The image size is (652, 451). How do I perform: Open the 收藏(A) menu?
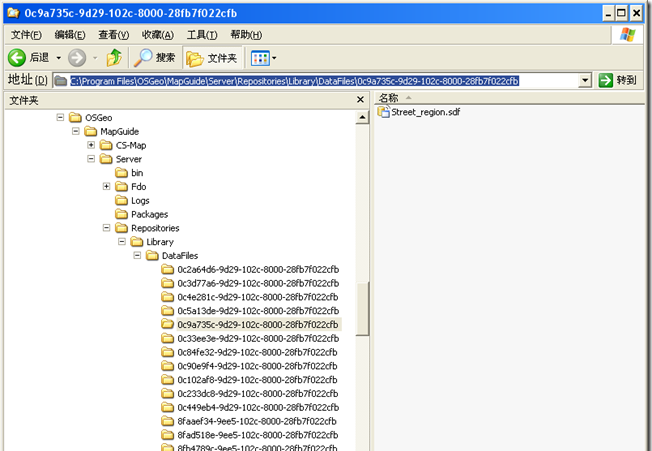pos(158,35)
